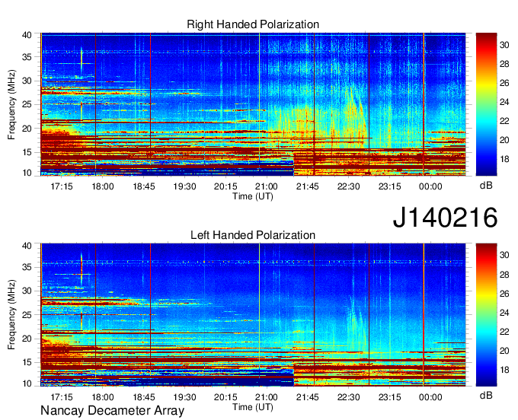Click 'Time (UT)' axis label under top plot

253,196
